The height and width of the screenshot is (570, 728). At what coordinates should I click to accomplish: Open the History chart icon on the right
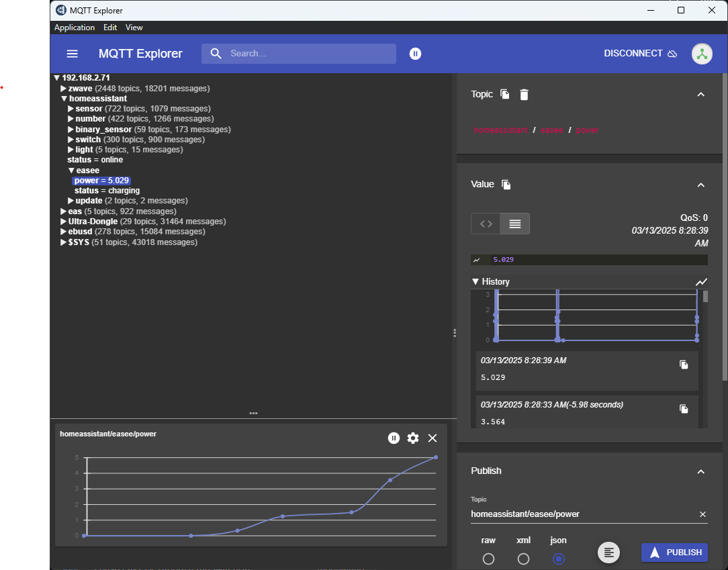pyautogui.click(x=701, y=282)
